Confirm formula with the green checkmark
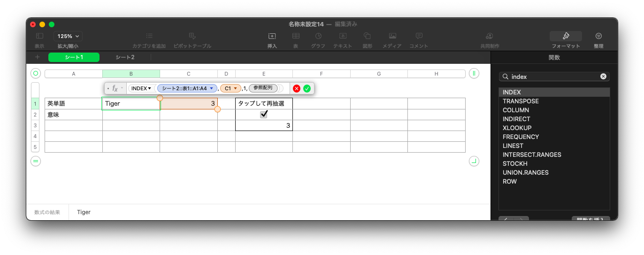This screenshot has height=255, width=644. click(x=307, y=88)
